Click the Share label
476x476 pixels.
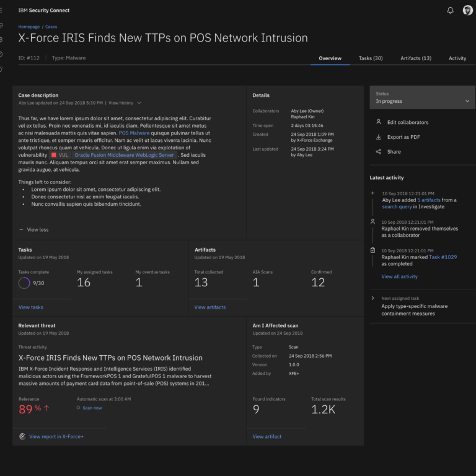[394, 152]
